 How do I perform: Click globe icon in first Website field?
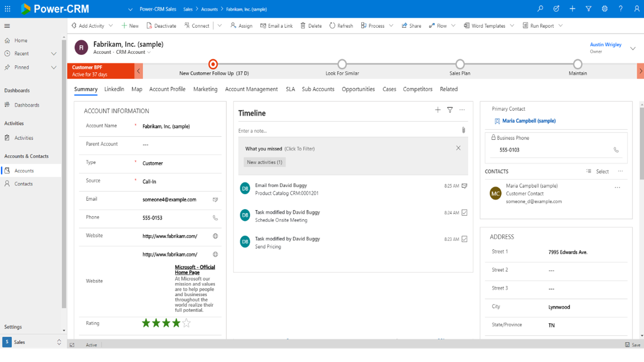[x=215, y=236]
